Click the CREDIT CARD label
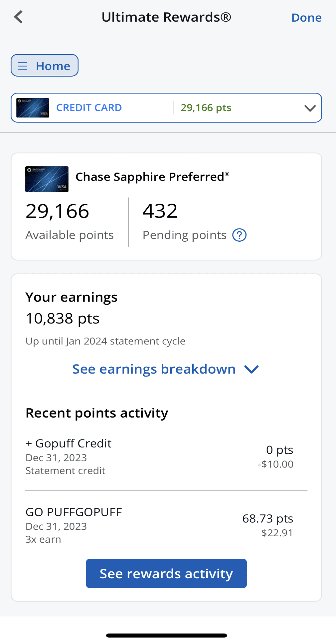Screen dimensions: 336x644 tap(89, 107)
